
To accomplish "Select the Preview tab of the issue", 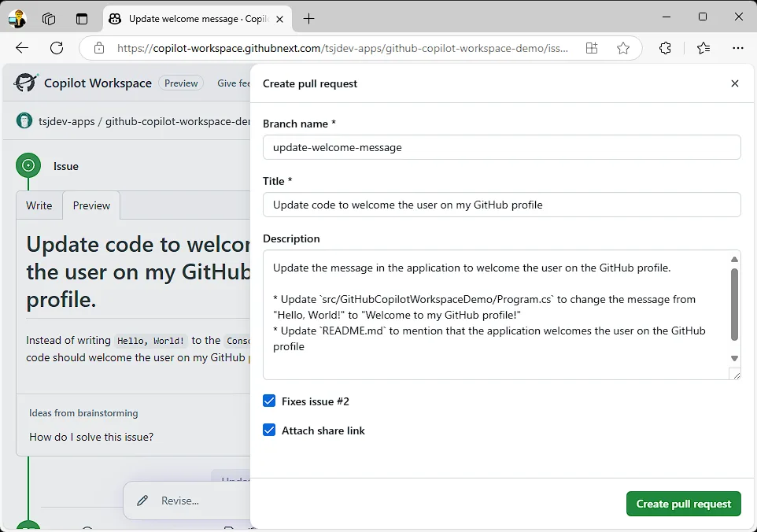I will [x=91, y=205].
